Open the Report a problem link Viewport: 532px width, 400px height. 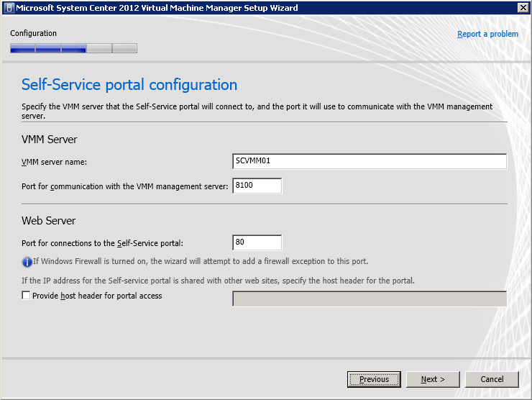(x=487, y=34)
